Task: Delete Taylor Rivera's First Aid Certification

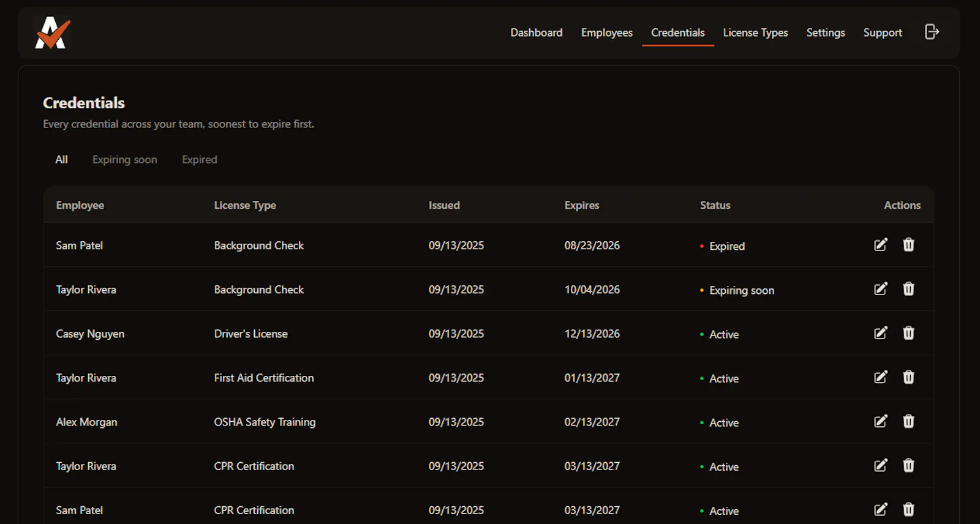Action: coord(908,377)
